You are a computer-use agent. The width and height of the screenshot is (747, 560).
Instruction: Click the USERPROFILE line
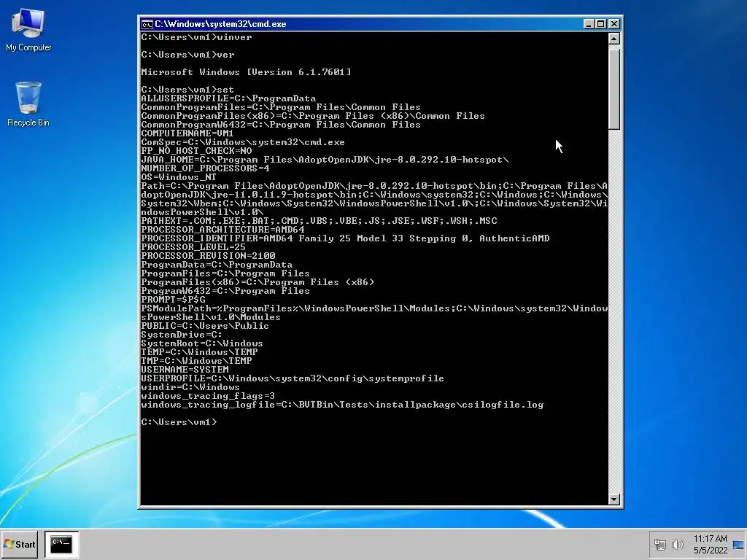coord(293,378)
